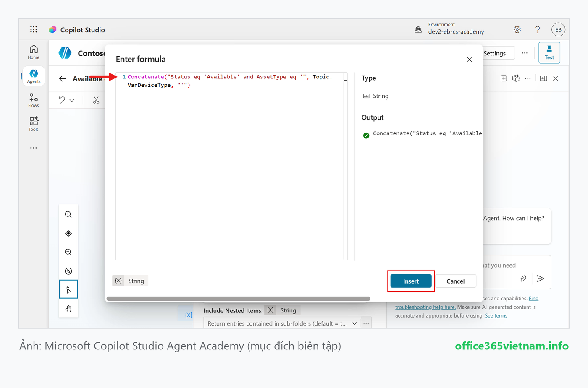Show more sidebar options ellipsis
The height and width of the screenshot is (388, 588).
[34, 148]
